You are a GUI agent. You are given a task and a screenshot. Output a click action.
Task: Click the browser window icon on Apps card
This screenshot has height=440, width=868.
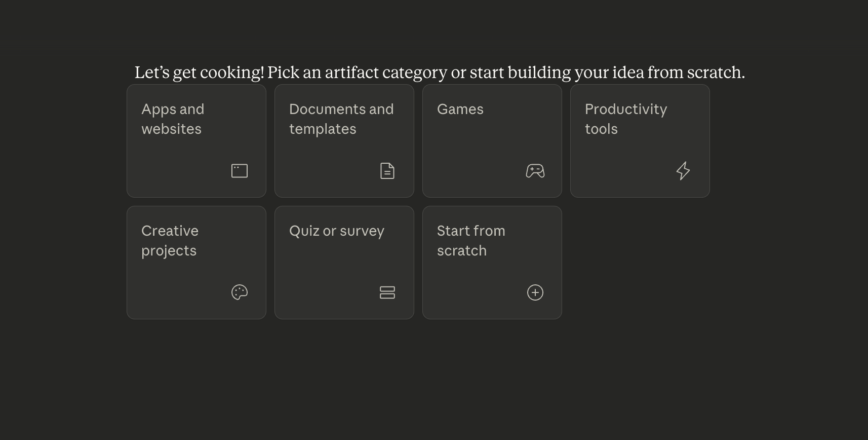240,171
